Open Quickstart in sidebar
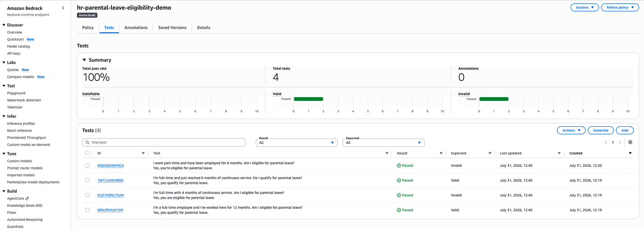The width and height of the screenshot is (644, 232). tap(15, 39)
